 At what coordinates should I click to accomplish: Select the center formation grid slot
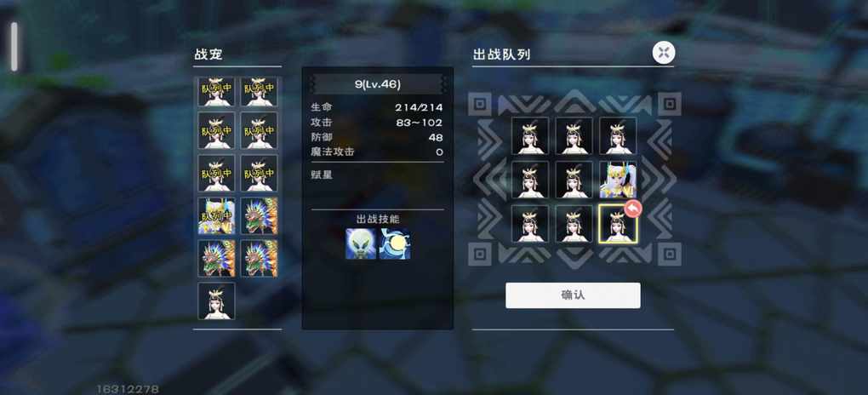coord(574,180)
